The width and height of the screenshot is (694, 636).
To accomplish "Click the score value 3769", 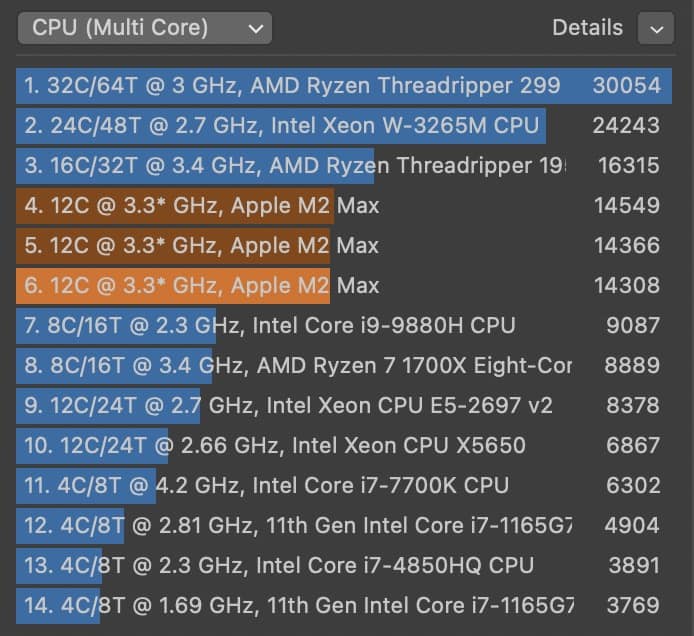I will (x=633, y=605).
